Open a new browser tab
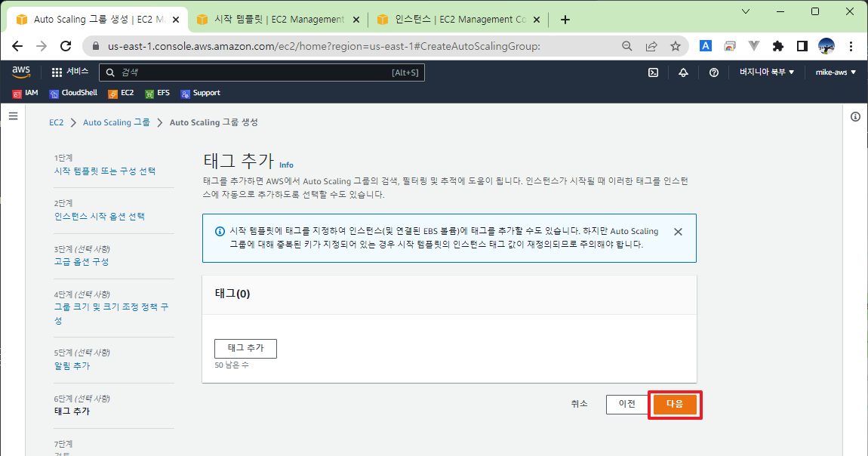The width and height of the screenshot is (868, 456). (565, 20)
